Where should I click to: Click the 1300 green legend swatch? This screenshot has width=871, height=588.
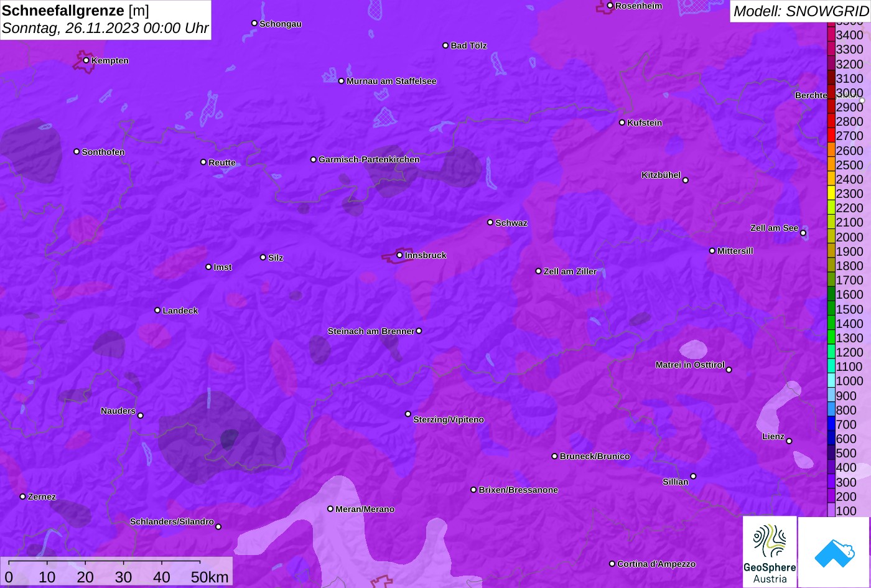click(x=831, y=338)
